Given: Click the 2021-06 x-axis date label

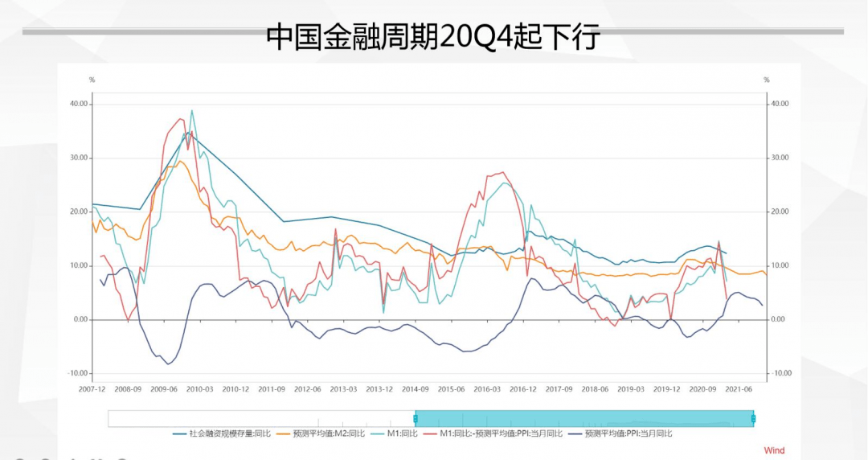Looking at the screenshot, I should pyautogui.click(x=739, y=389).
